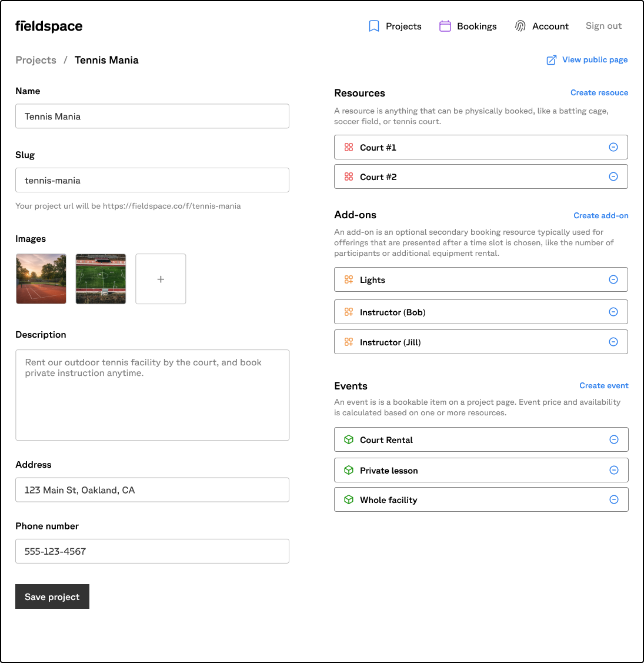Remove Private lesson event via minus icon
The width and height of the screenshot is (644, 663).
(x=614, y=470)
